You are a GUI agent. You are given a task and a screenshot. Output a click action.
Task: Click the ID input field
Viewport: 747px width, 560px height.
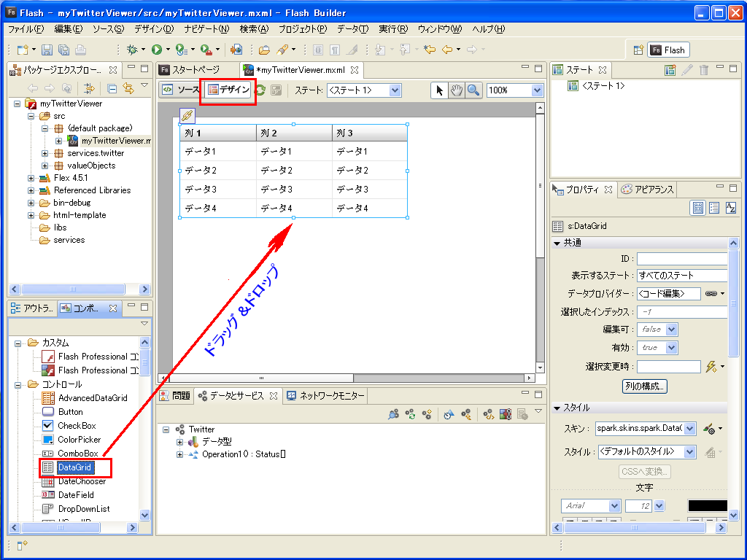(x=682, y=259)
